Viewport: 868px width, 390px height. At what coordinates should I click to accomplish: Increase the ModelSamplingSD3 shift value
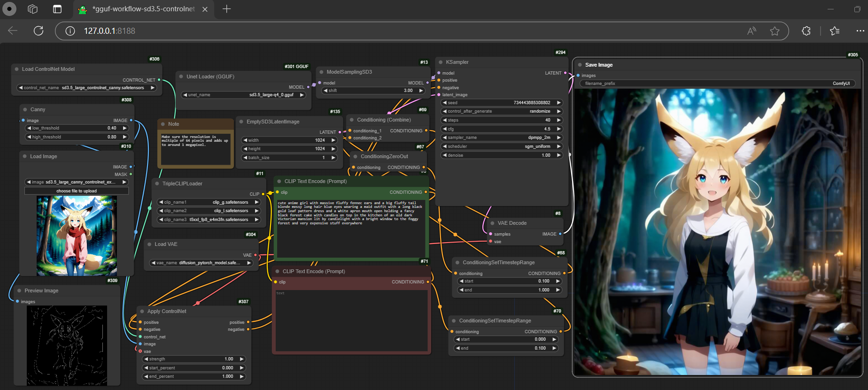[x=421, y=91]
